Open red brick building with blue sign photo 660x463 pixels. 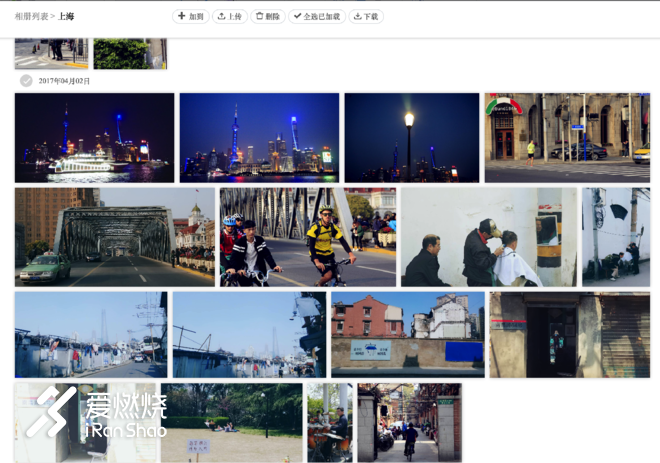coord(407,335)
